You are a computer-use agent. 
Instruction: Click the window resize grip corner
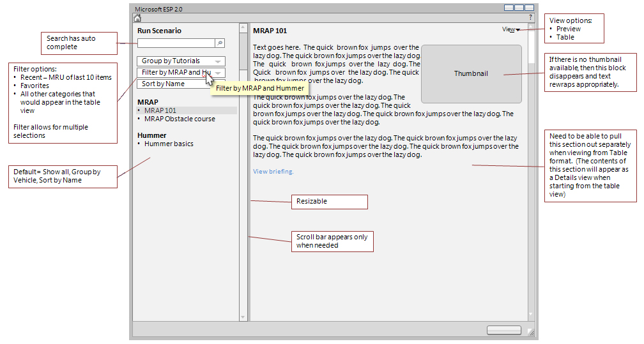531,332
